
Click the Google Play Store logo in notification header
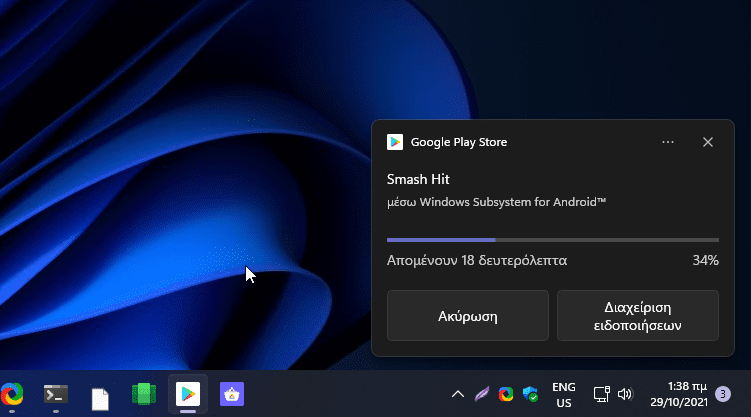(x=395, y=142)
